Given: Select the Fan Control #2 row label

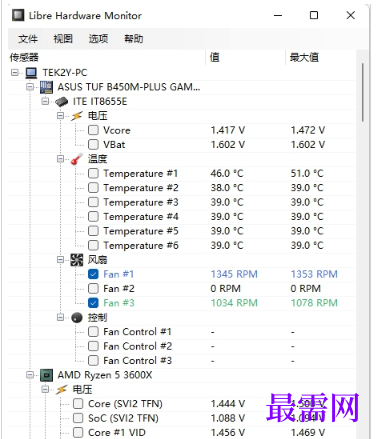Looking at the screenshot, I should 137,346.
